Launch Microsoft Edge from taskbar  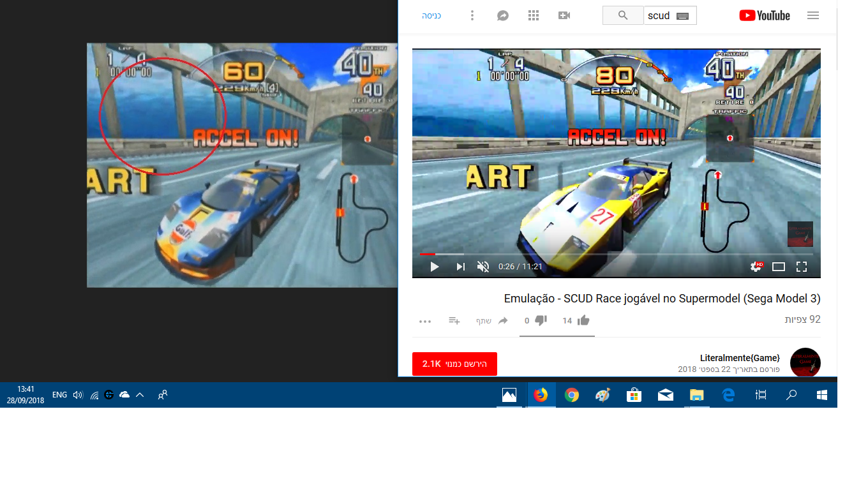(728, 395)
